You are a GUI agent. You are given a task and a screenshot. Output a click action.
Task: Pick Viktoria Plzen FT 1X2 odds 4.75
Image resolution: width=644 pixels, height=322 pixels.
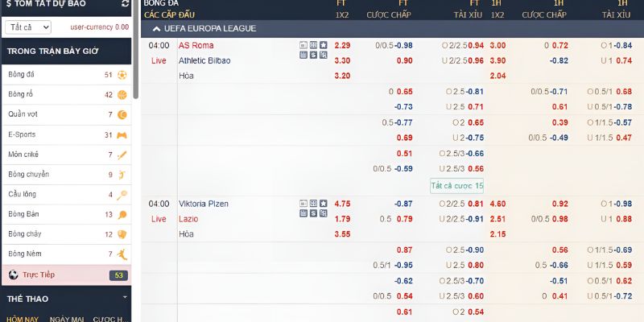(x=342, y=204)
